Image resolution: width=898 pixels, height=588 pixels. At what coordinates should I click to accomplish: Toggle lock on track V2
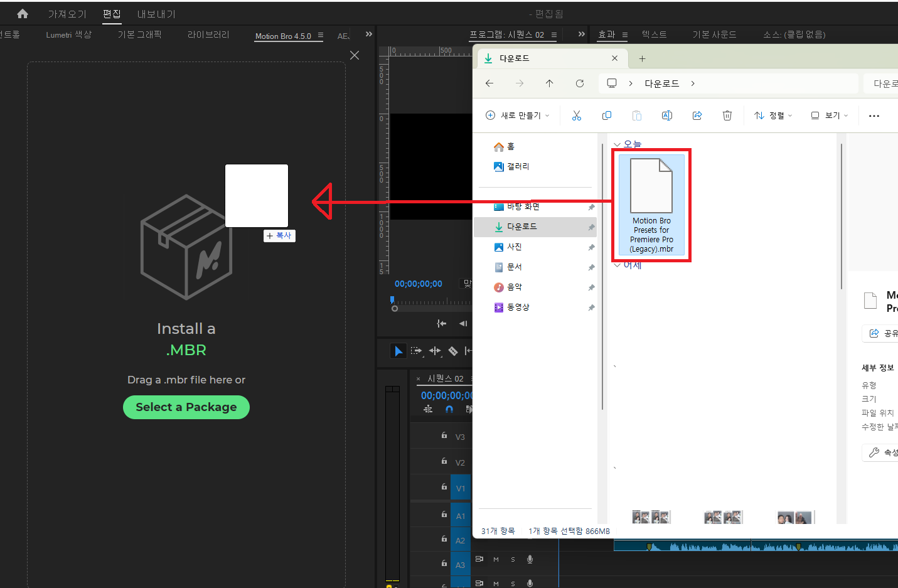444,461
